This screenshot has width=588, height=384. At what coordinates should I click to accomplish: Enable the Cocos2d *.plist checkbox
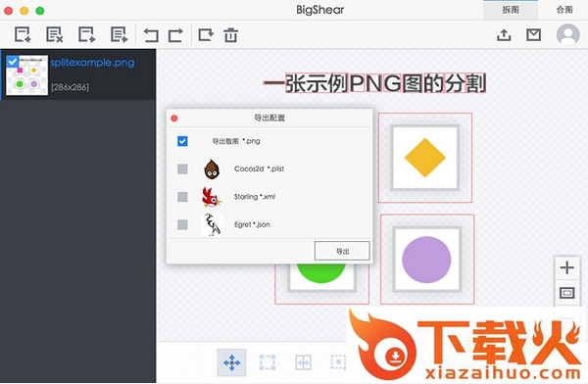coord(182,168)
